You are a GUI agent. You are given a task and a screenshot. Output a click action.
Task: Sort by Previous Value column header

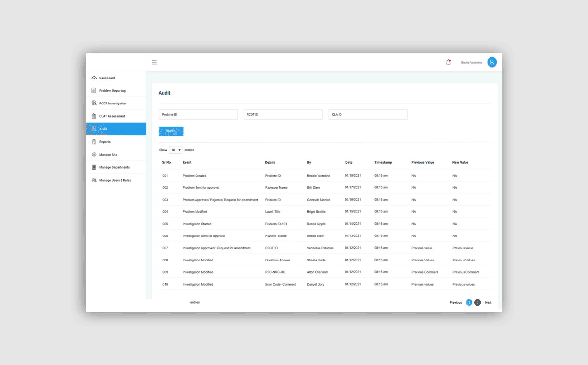point(422,162)
